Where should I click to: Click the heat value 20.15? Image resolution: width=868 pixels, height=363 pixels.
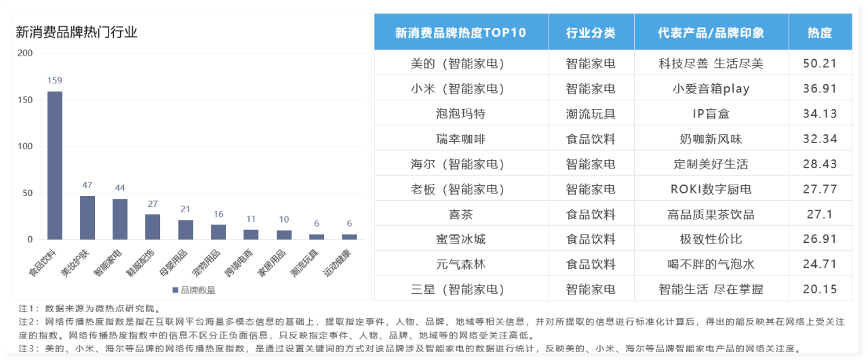820,289
